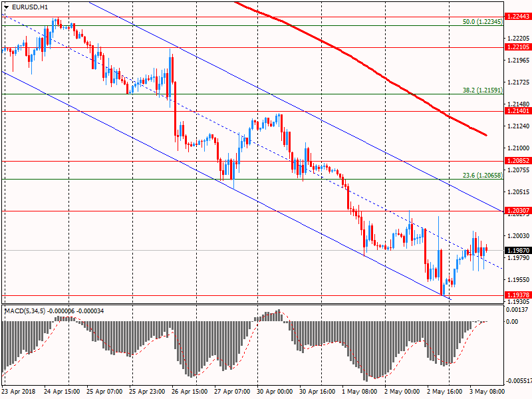Click the 1.20755 price axis value
Viewport: 532px width, 399px height.
coord(519,170)
